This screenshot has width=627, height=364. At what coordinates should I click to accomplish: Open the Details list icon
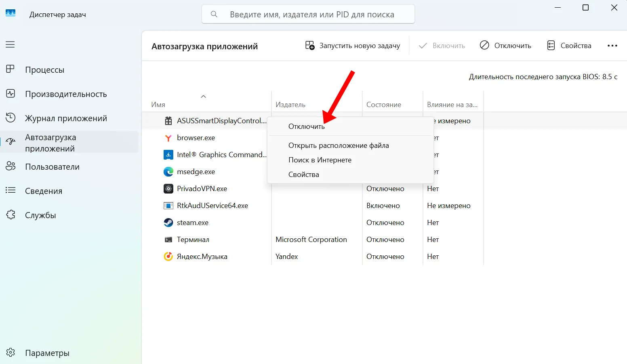click(x=11, y=190)
